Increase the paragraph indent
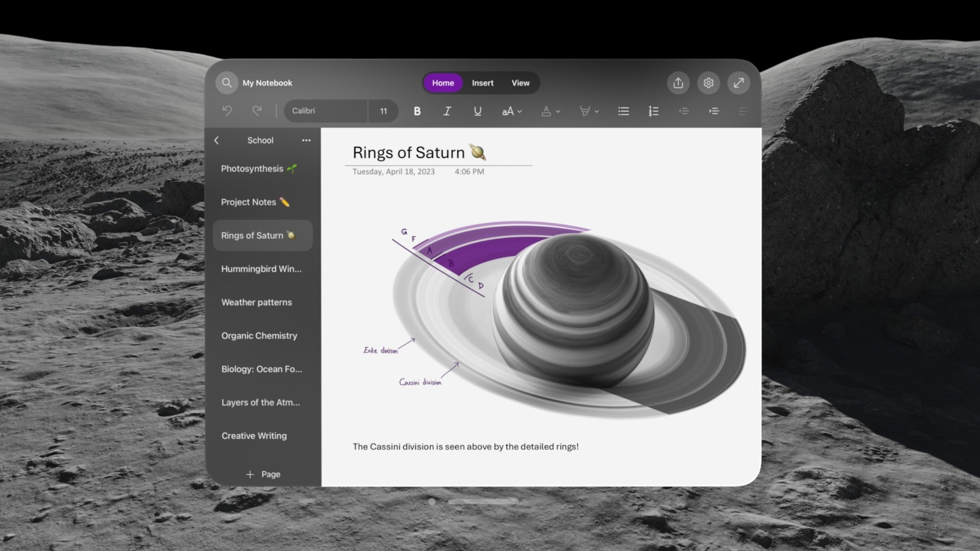 pyautogui.click(x=714, y=110)
